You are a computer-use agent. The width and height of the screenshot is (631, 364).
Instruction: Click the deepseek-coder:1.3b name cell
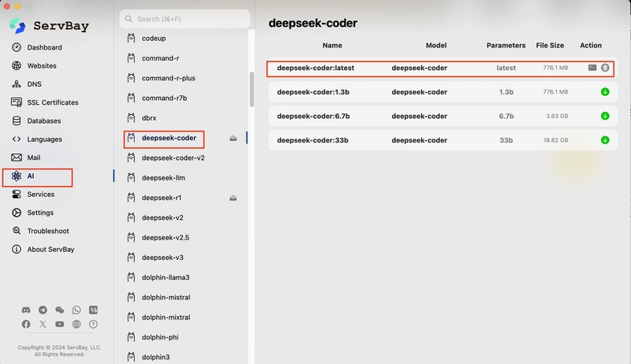(313, 91)
